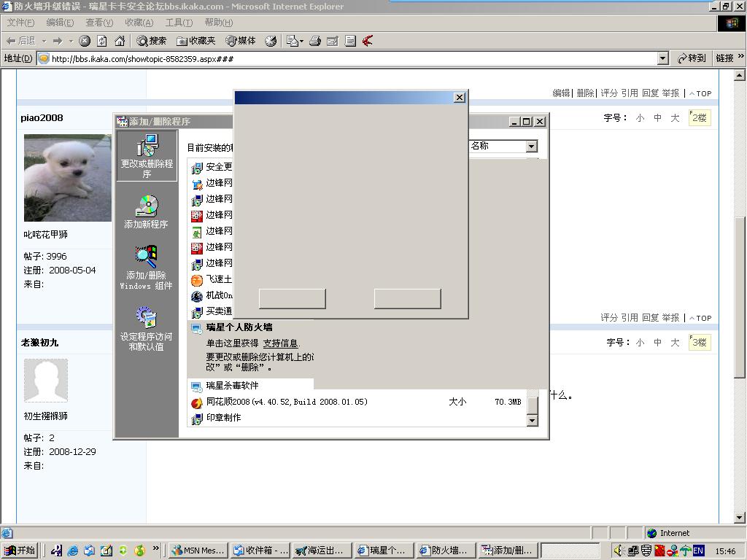Launch Internet Explorer from quick launch
This screenshot has height=560, width=747.
tap(73, 551)
